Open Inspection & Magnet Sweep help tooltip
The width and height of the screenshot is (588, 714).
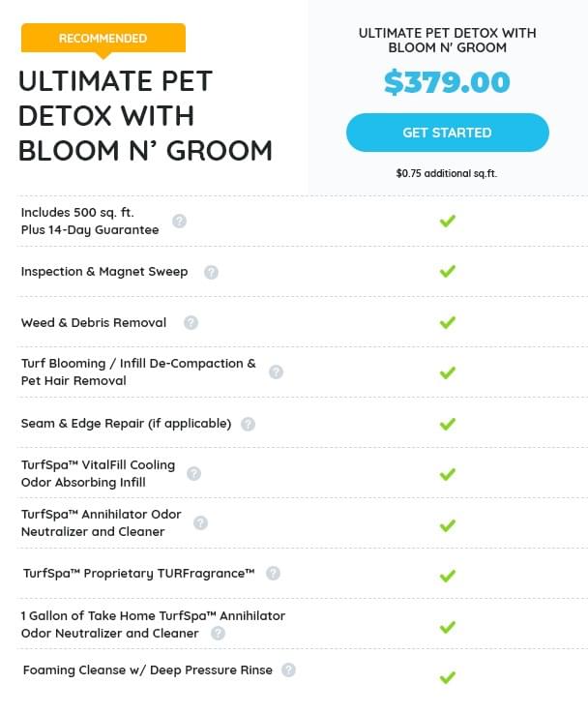(x=211, y=272)
